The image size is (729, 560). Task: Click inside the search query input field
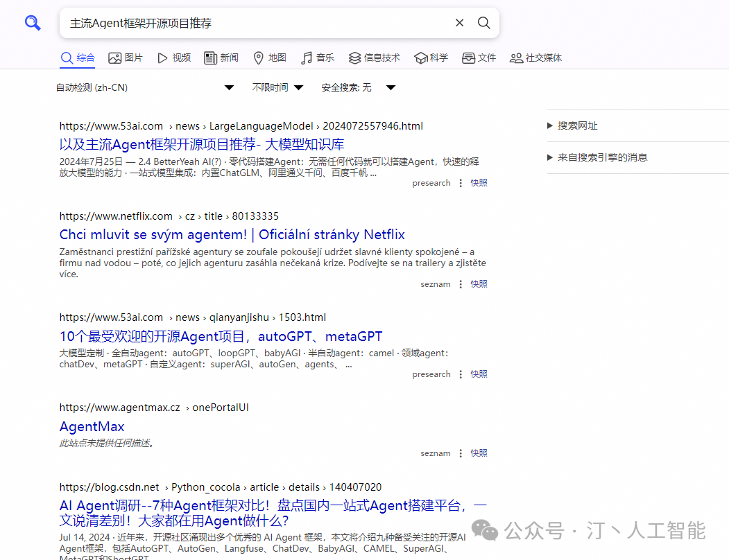tap(257, 23)
